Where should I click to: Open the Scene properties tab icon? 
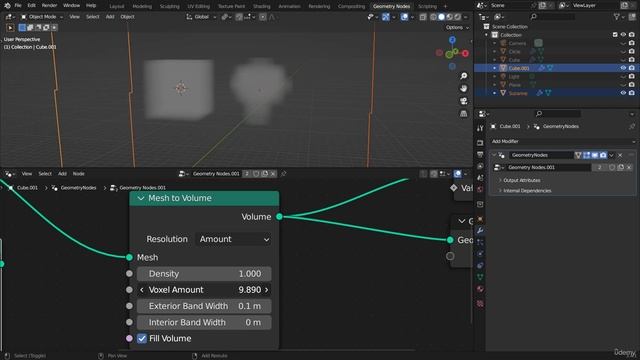[480, 178]
